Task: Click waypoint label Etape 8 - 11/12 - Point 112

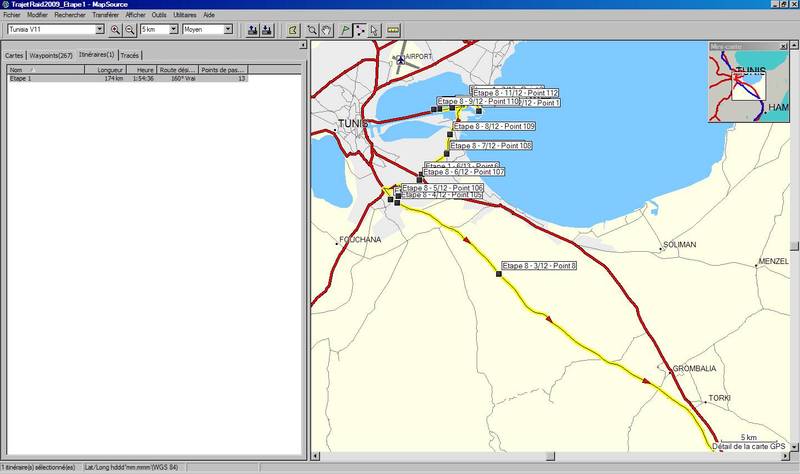Action: click(516, 93)
